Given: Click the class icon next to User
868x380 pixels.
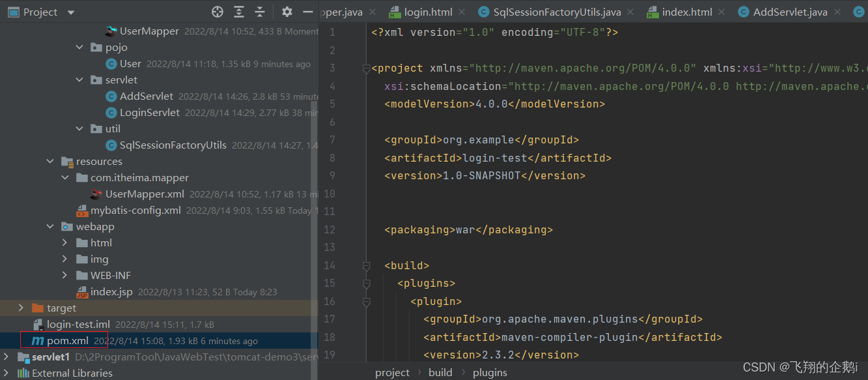Looking at the screenshot, I should [x=111, y=63].
